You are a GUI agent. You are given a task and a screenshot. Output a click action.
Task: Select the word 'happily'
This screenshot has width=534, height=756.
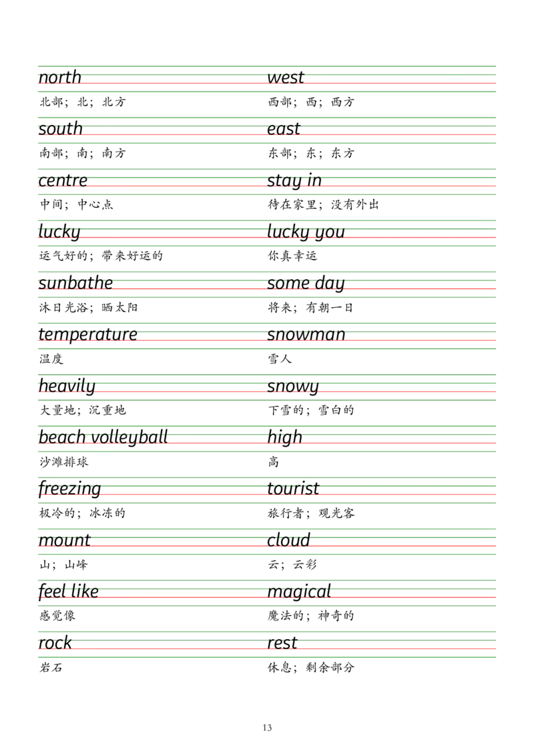60,385
